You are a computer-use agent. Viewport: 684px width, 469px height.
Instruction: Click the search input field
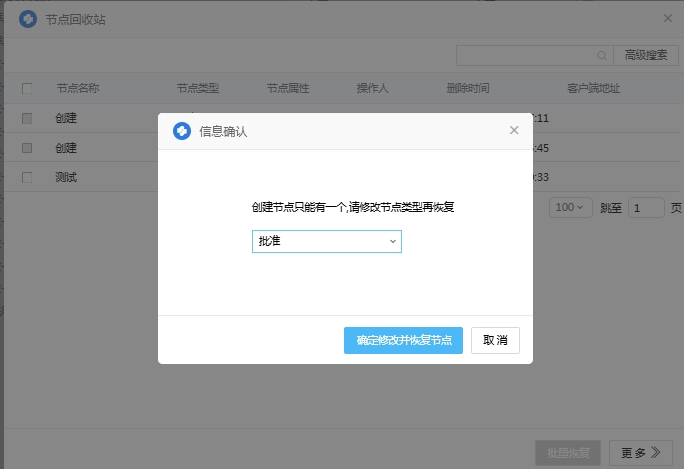tap(525, 55)
